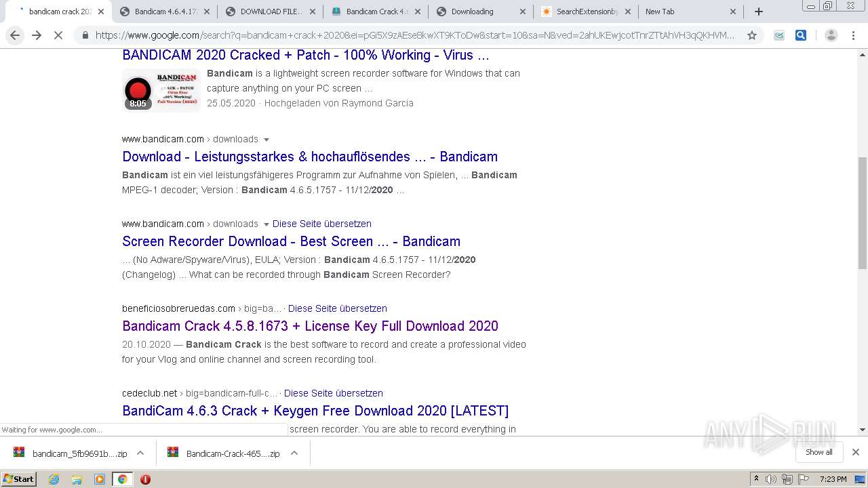The image size is (868, 488).
Task: Click the Google search URL address bar
Action: click(x=414, y=35)
